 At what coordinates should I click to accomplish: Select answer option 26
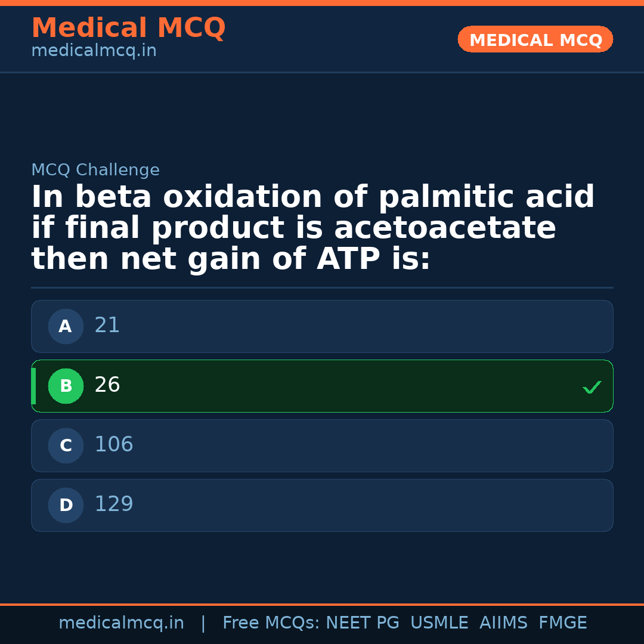coord(322,386)
